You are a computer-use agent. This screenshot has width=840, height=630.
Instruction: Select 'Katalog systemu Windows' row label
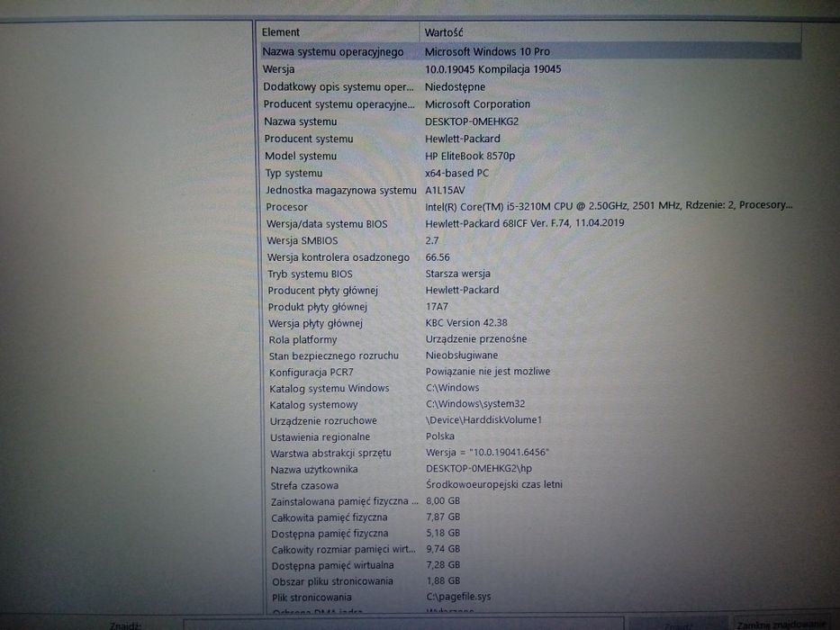click(x=329, y=389)
